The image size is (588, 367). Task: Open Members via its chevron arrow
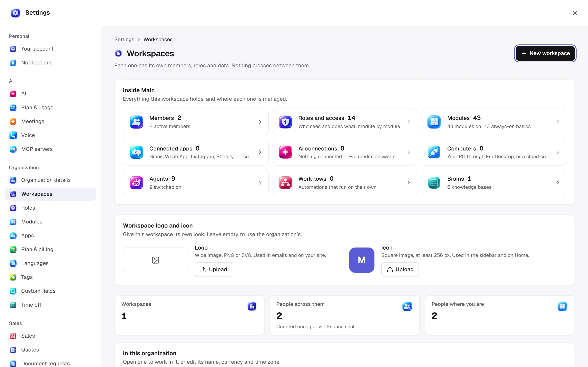[x=260, y=122]
